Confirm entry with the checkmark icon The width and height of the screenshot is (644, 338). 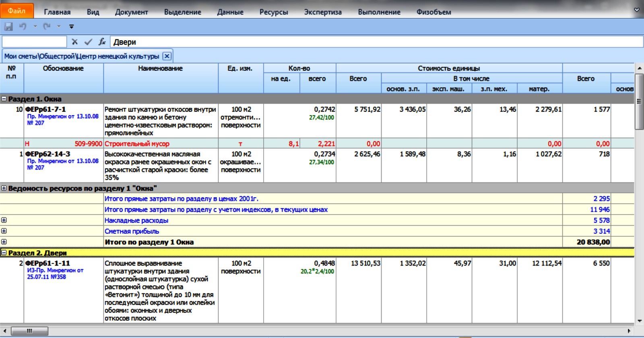coord(88,42)
